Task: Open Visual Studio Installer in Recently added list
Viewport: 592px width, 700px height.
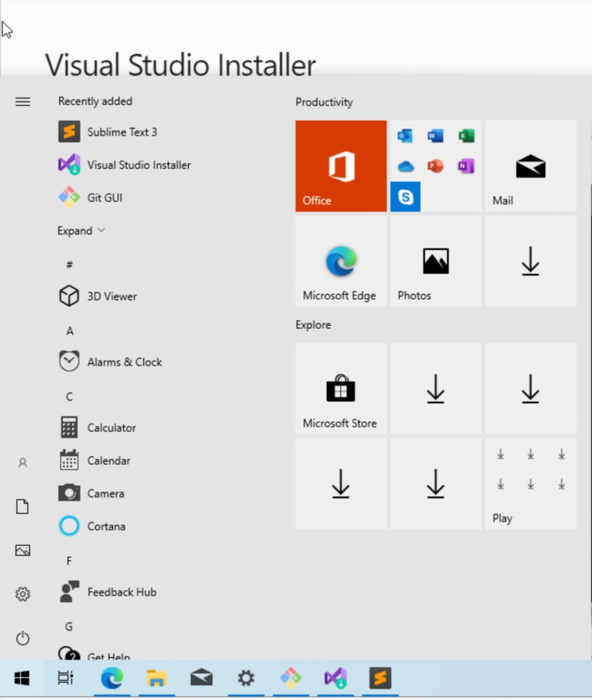Action: [x=125, y=164]
